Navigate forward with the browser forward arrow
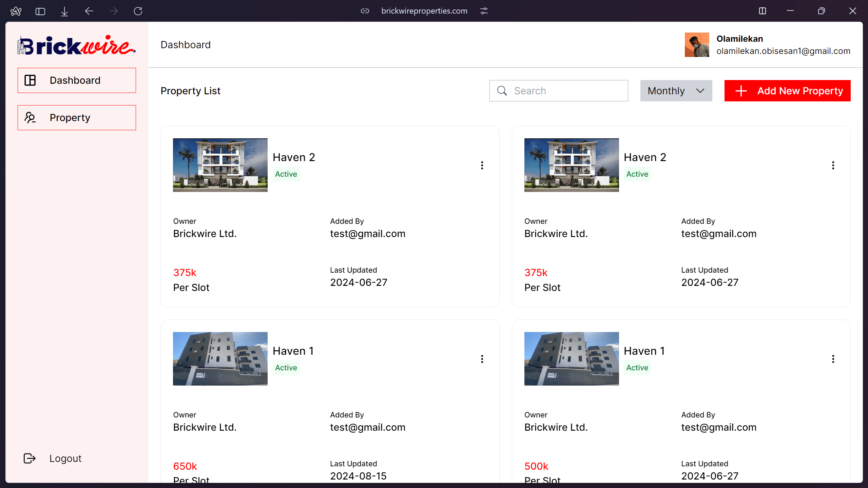The height and width of the screenshot is (488, 868). coord(113,11)
